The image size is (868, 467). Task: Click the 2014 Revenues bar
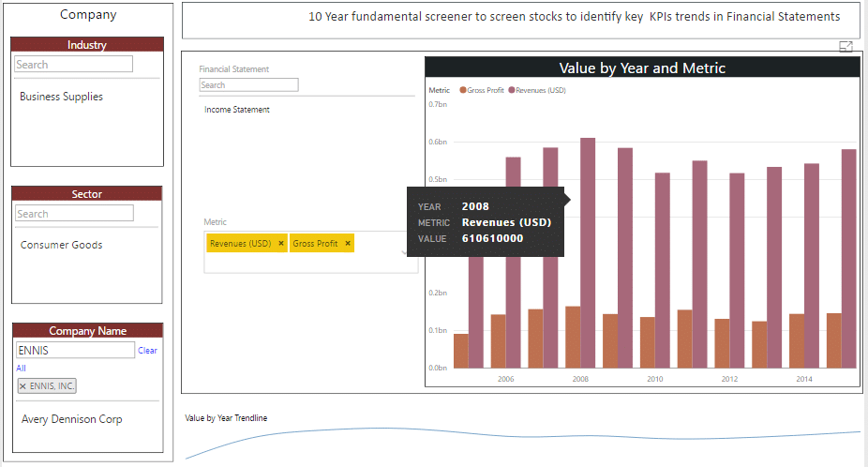812,266
